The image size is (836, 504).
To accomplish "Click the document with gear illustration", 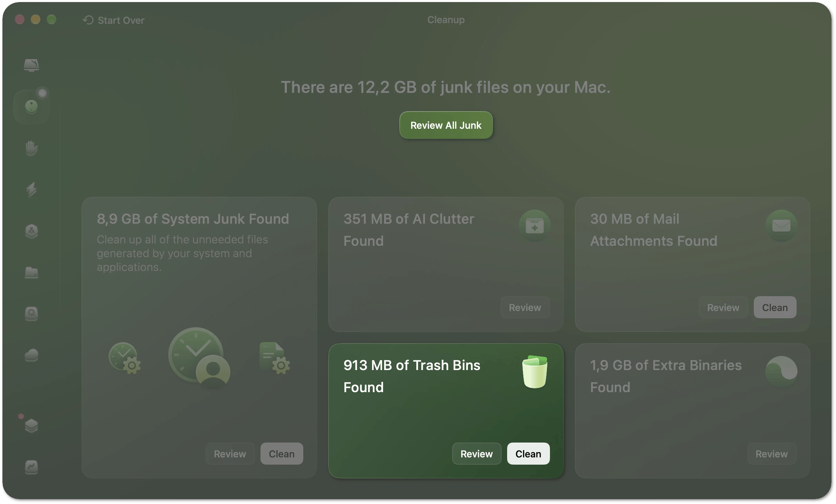I will pyautogui.click(x=274, y=358).
